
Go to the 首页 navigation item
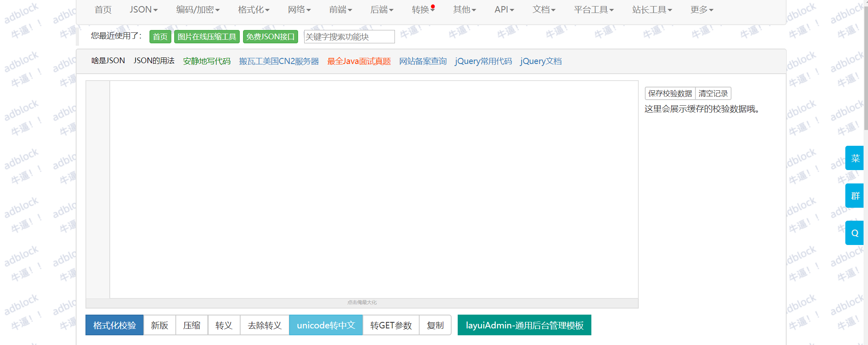tap(103, 10)
